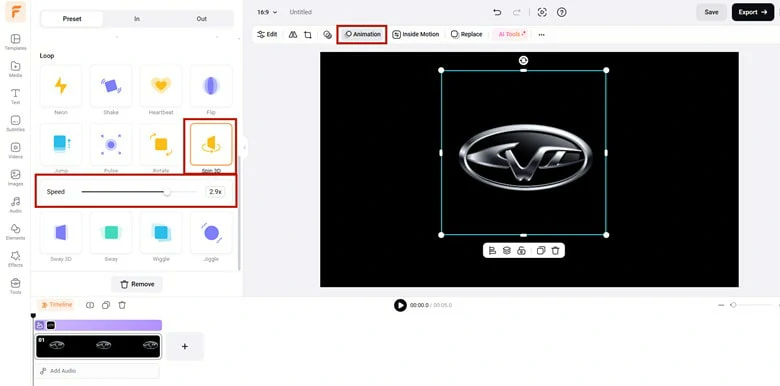Apply the Wiggle loop animation
Viewport: 780px width, 386px height.
161,233
